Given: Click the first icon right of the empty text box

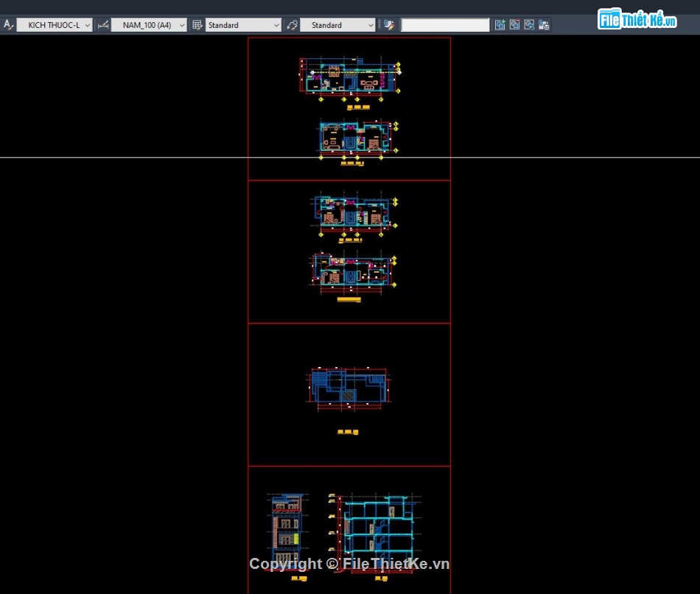Looking at the screenshot, I should (500, 25).
